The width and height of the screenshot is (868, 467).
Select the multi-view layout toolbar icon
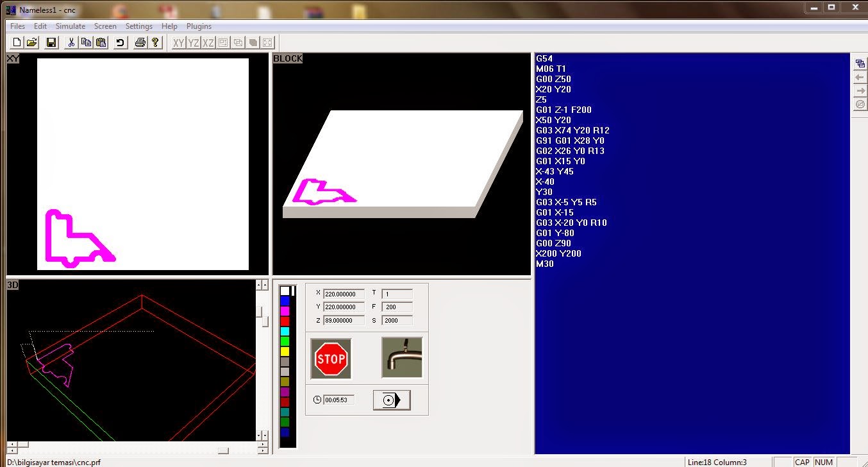click(224, 42)
